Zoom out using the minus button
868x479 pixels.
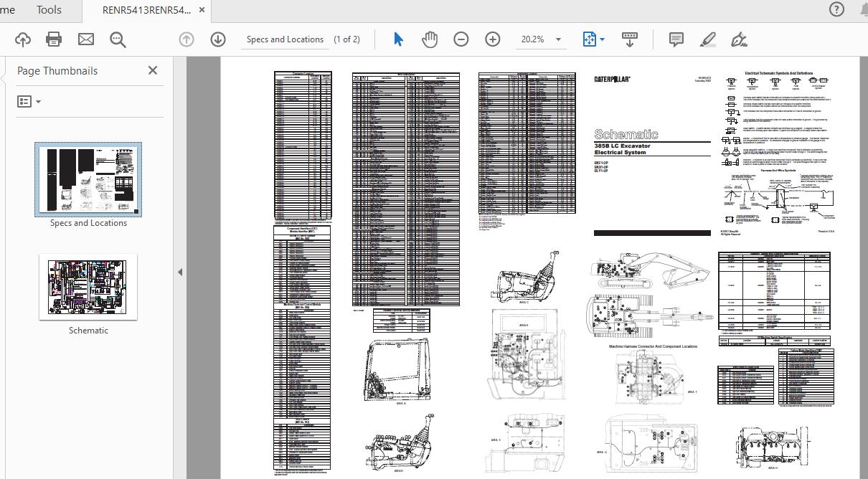461,39
